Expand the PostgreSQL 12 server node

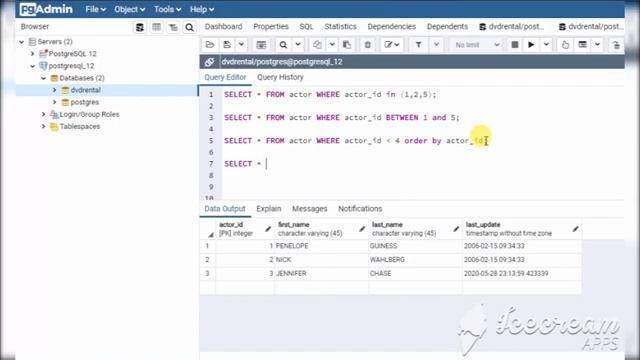click(33, 53)
